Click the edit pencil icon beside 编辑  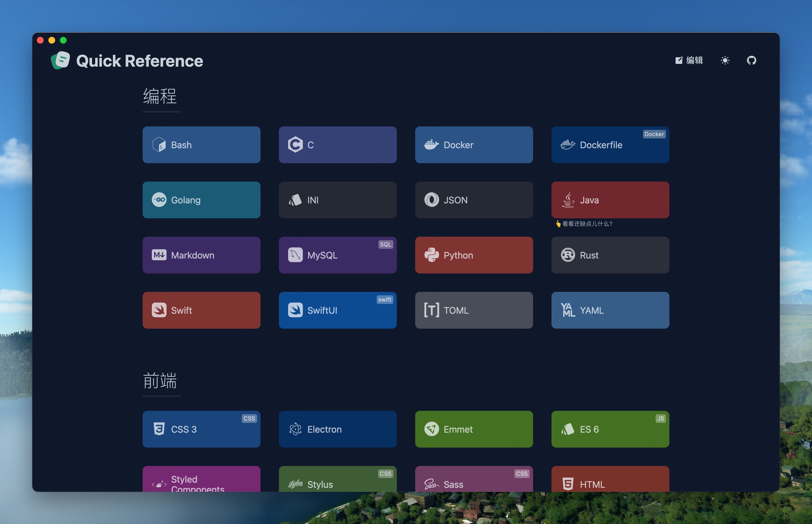(679, 60)
